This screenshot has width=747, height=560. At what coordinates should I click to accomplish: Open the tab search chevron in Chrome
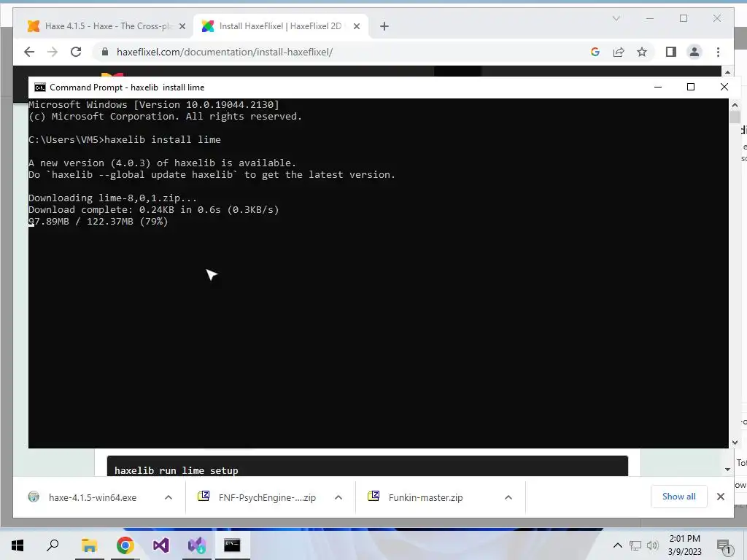(616, 18)
